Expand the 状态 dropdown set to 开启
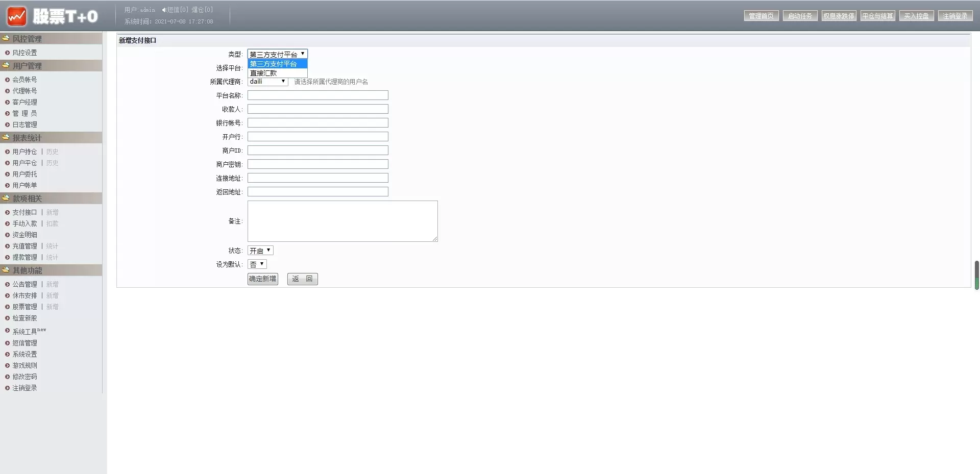980x474 pixels. point(260,251)
